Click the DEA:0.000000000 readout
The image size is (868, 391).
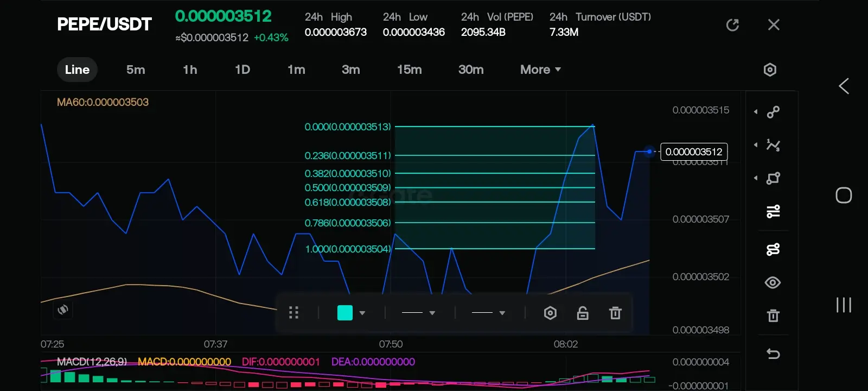[x=373, y=362]
